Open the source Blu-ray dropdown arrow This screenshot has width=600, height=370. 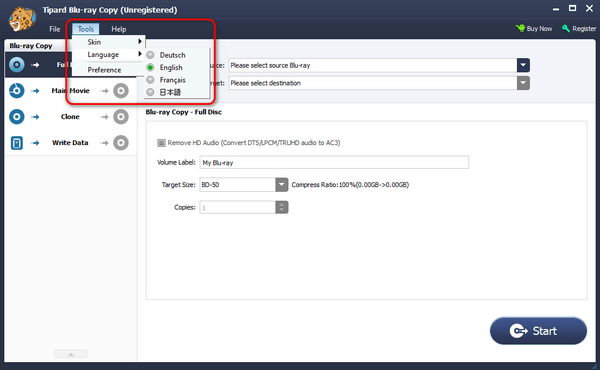coord(523,65)
